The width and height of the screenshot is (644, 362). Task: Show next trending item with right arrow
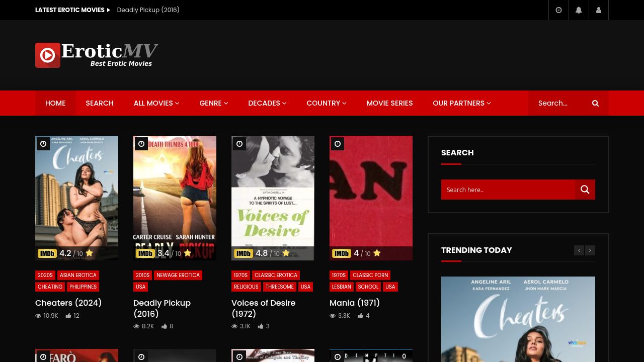(x=590, y=250)
